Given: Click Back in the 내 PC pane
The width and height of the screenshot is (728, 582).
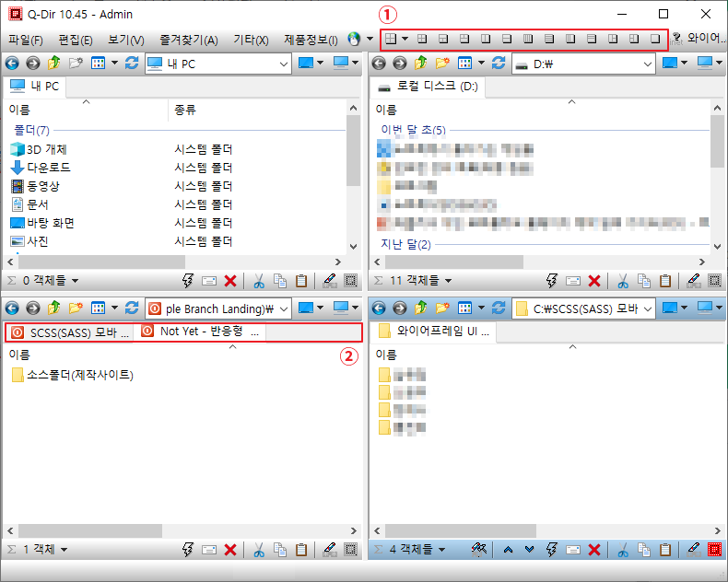Looking at the screenshot, I should [x=12, y=63].
